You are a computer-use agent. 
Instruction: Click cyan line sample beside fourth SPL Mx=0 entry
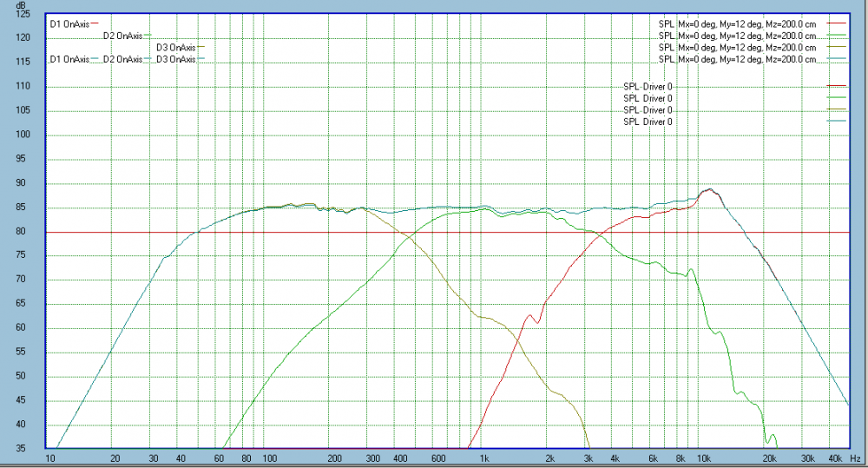[837, 59]
